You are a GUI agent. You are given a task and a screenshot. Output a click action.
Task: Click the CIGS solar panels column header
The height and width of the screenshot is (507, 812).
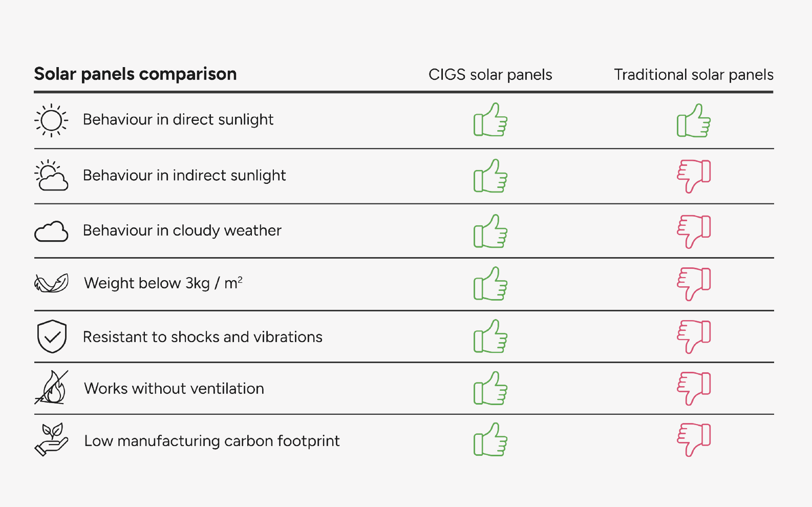coord(490,75)
